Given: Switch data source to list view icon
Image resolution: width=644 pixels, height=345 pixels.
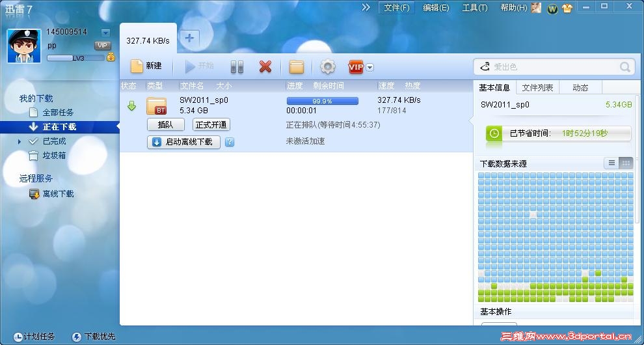Looking at the screenshot, I should click(611, 163).
